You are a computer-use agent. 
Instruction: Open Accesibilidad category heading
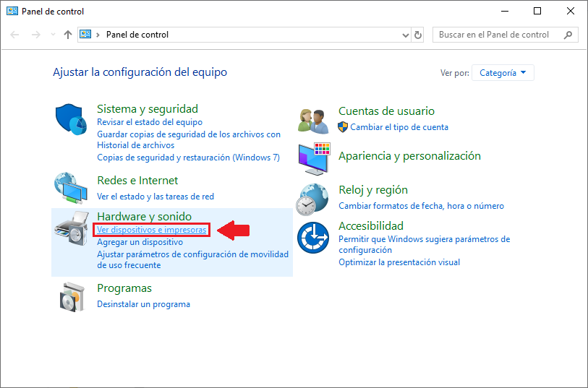click(371, 226)
